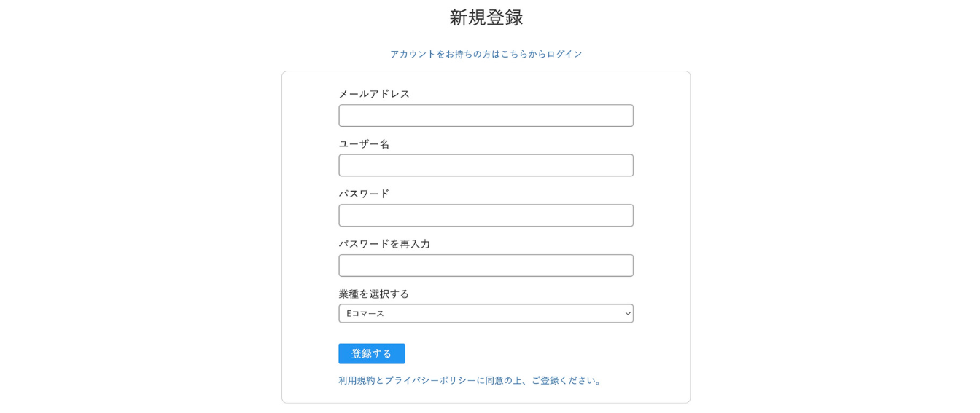The image size is (980, 413).
Task: Open the terms and privacy policy link
Action: [471, 380]
